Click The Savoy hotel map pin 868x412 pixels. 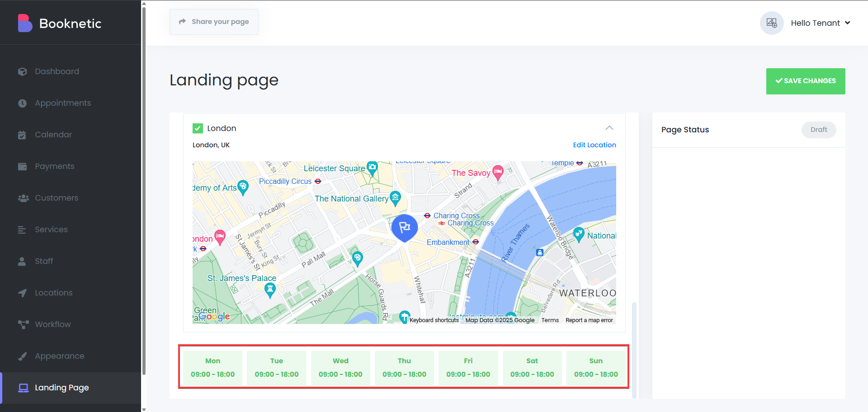point(498,173)
